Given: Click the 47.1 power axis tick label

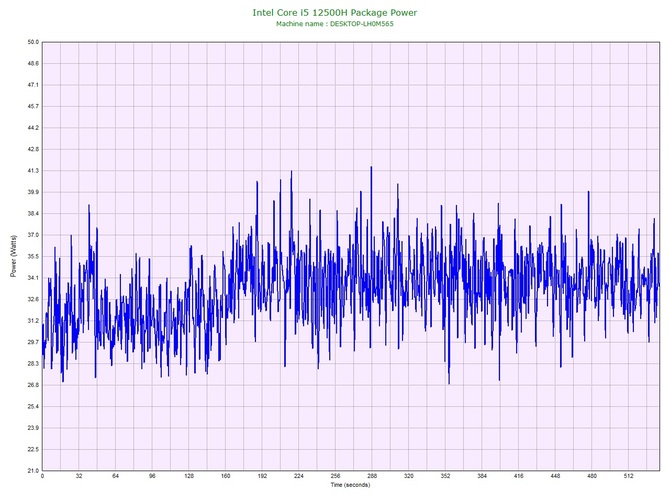Looking at the screenshot, I should (x=33, y=85).
